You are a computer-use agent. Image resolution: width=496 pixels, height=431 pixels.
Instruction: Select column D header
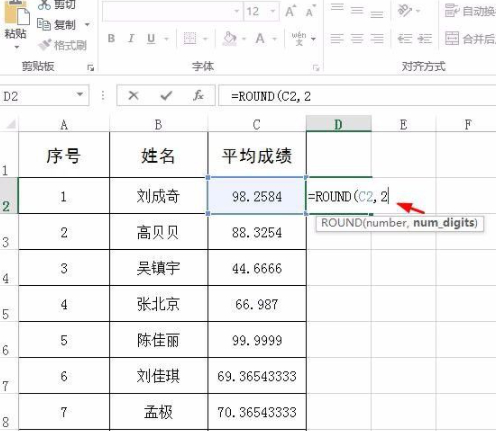pos(339,124)
